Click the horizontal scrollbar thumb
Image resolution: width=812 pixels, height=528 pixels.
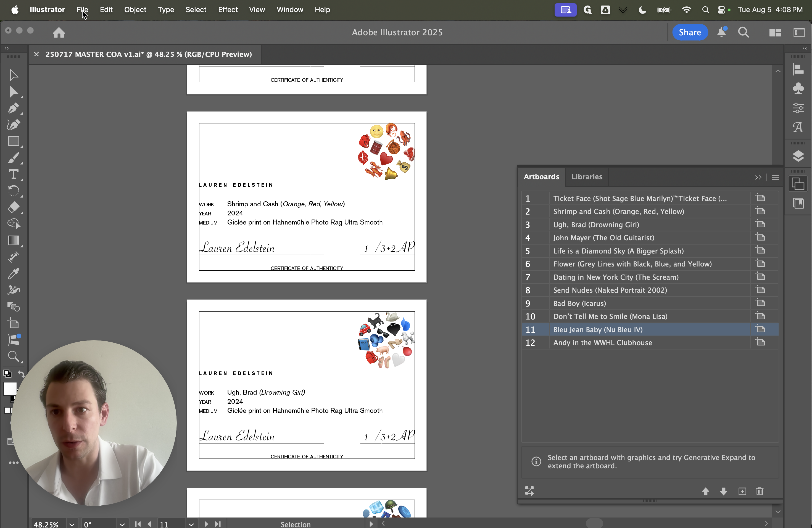click(x=594, y=523)
